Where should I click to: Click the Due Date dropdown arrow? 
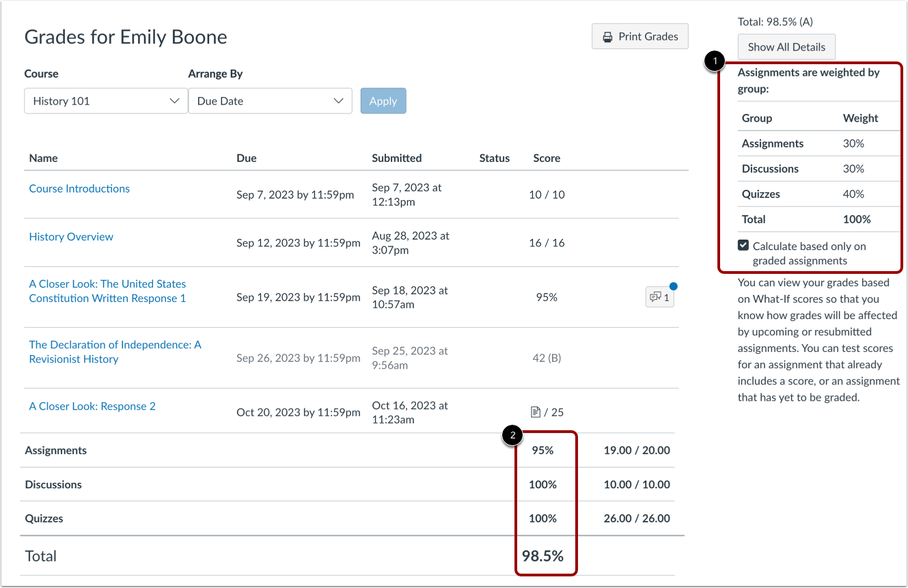click(x=340, y=100)
